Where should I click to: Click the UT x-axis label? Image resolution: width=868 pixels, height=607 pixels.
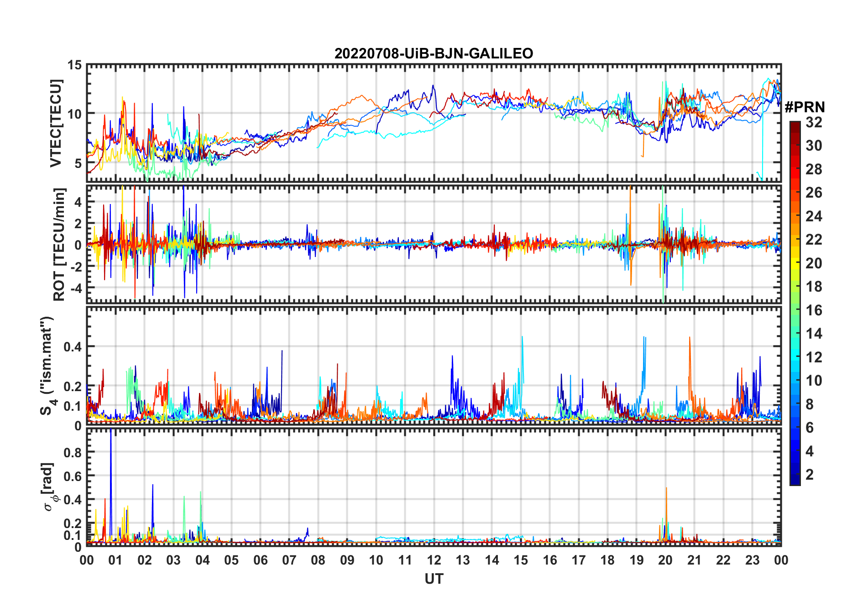pyautogui.click(x=434, y=579)
